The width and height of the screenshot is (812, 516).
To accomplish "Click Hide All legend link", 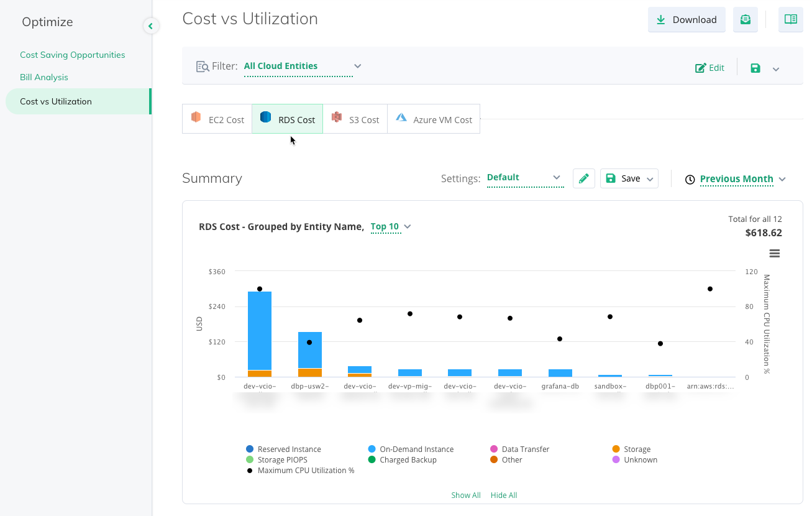I will coord(504,495).
